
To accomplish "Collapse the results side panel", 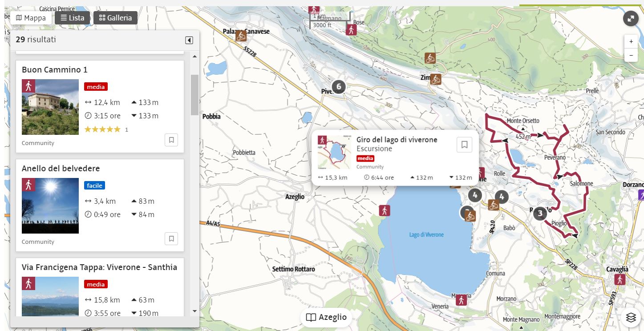I will pos(189,40).
